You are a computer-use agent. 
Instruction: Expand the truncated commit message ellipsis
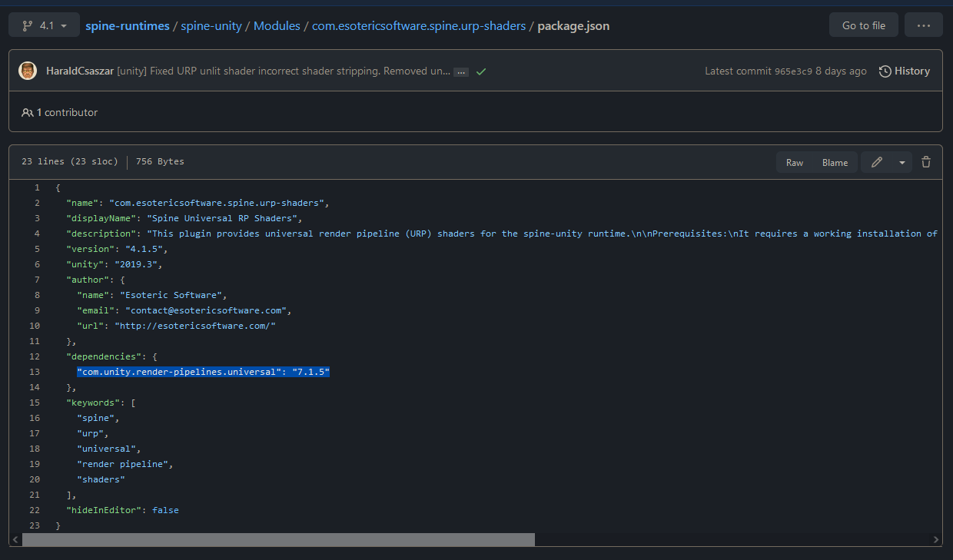click(x=461, y=71)
